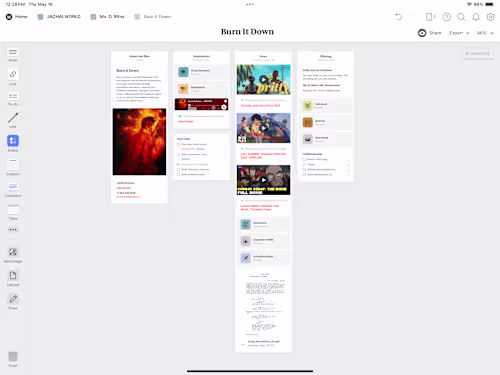Image resolution: width=500 pixels, height=375 pixels.
Task: Open the Add image tool
Action: click(x=13, y=255)
